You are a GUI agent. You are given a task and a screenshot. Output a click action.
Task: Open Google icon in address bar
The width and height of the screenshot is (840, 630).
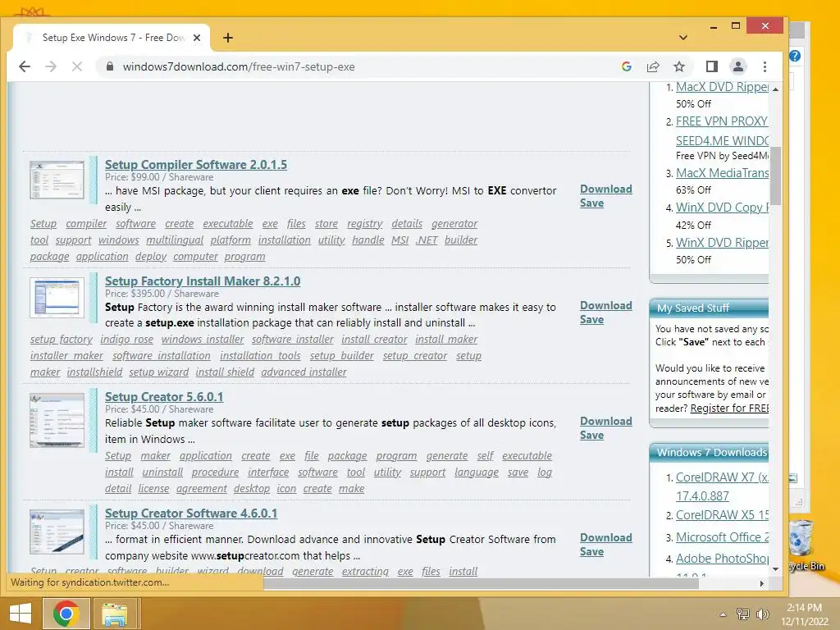point(626,66)
